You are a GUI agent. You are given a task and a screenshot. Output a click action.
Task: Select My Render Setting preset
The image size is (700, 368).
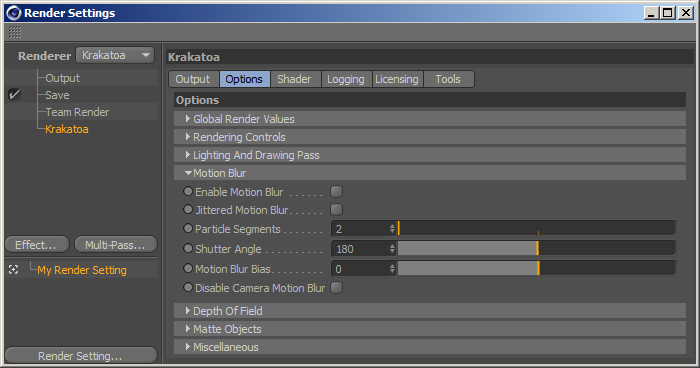pyautogui.click(x=82, y=270)
